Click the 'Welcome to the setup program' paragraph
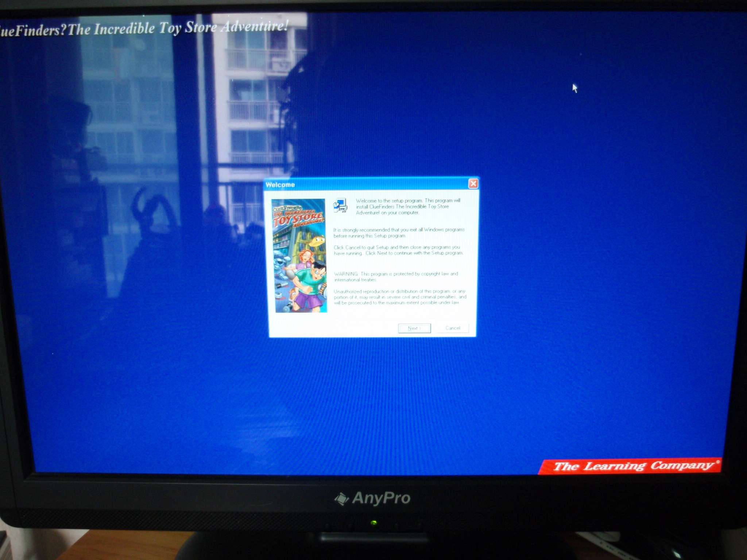Screen dimensions: 747x560 click(408, 206)
